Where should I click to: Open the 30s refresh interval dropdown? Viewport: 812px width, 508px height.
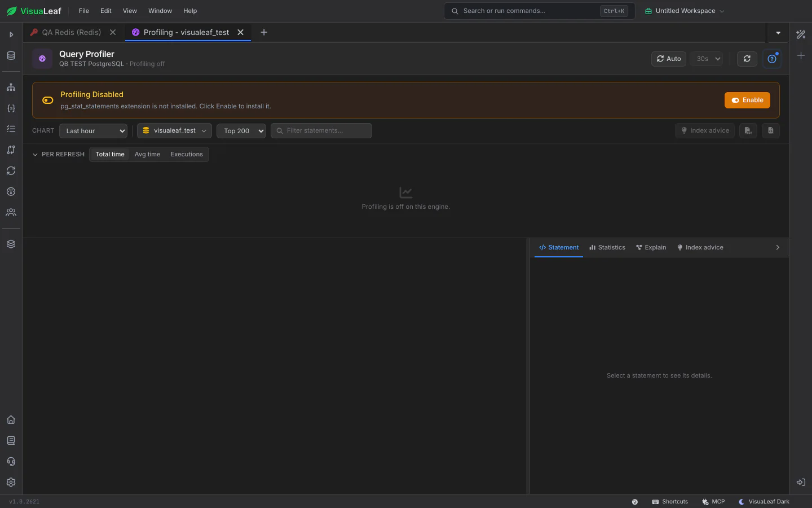pyautogui.click(x=707, y=59)
